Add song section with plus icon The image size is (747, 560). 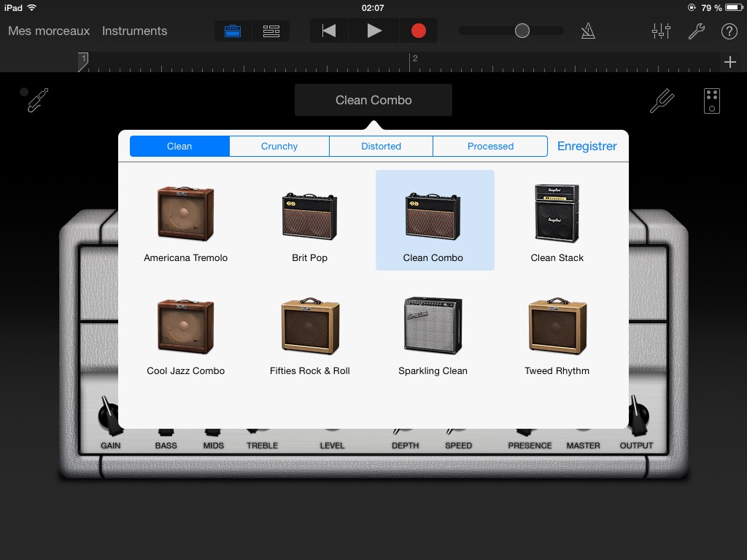[x=729, y=62]
